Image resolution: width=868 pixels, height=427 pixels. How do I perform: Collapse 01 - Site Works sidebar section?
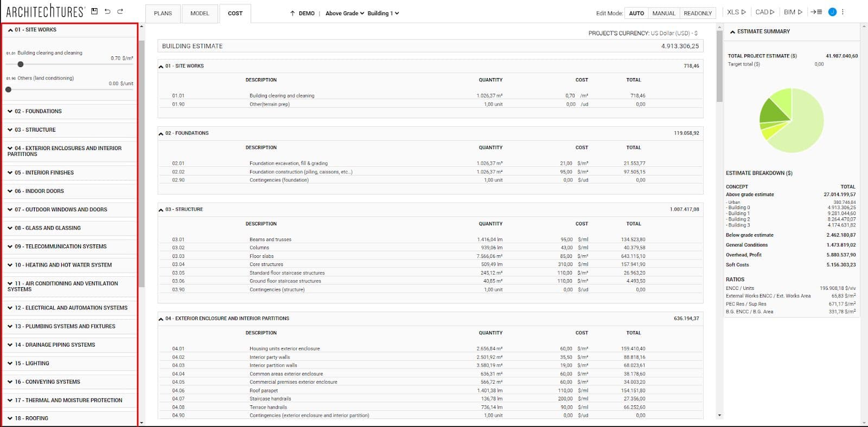coord(69,30)
